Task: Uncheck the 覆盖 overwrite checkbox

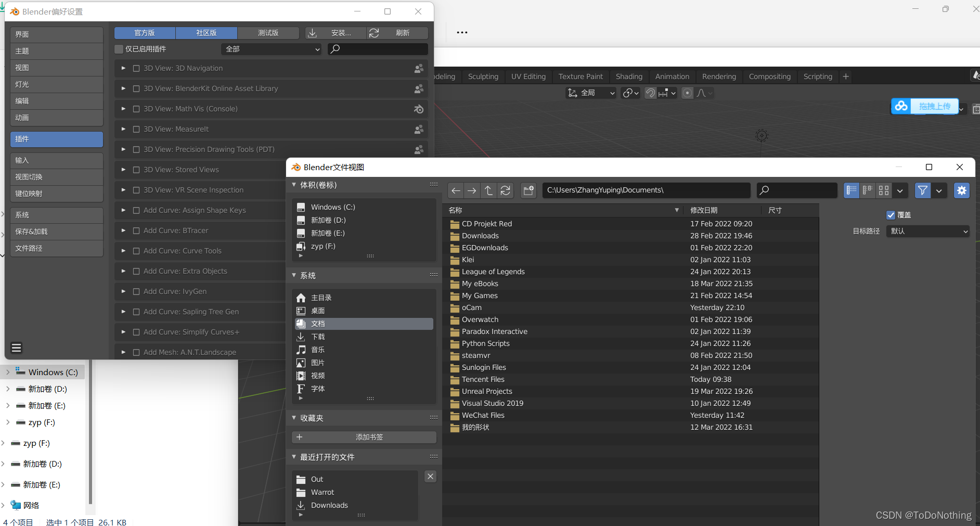Action: tap(891, 215)
